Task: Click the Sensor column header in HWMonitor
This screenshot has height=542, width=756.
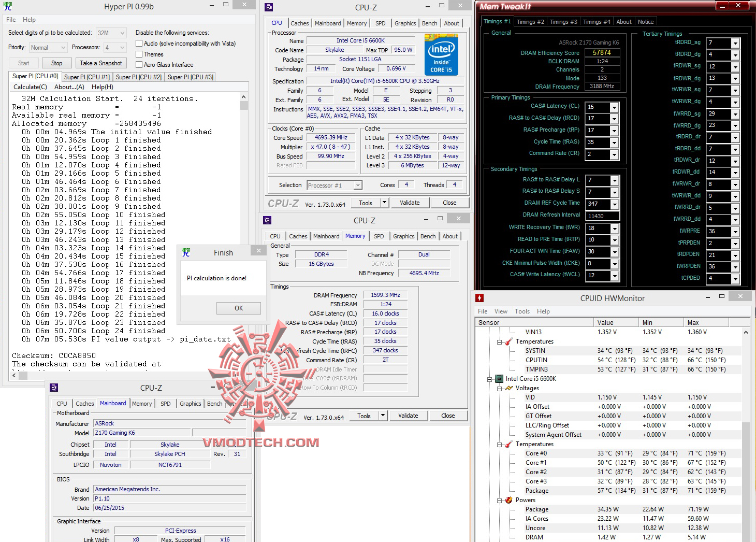Action: [534, 322]
